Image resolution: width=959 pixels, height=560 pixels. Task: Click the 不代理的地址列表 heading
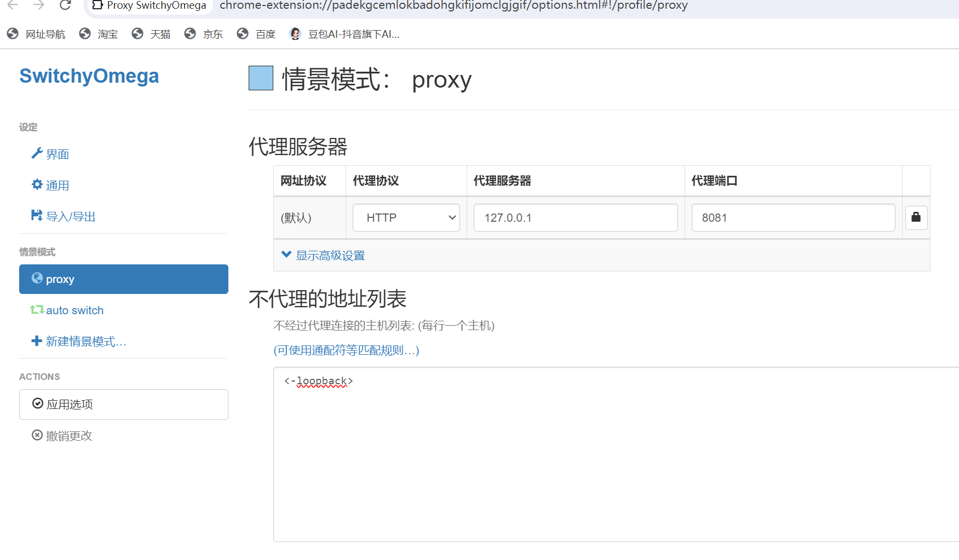(328, 299)
